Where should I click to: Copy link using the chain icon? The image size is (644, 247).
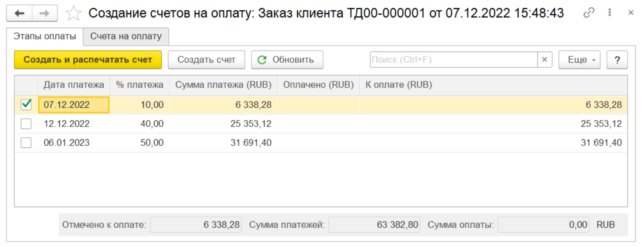point(589,13)
